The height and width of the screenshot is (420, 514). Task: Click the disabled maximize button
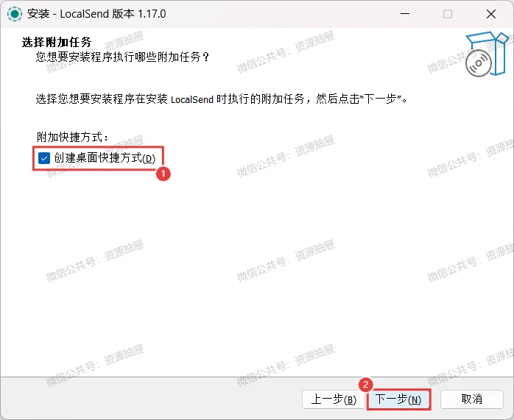click(448, 14)
